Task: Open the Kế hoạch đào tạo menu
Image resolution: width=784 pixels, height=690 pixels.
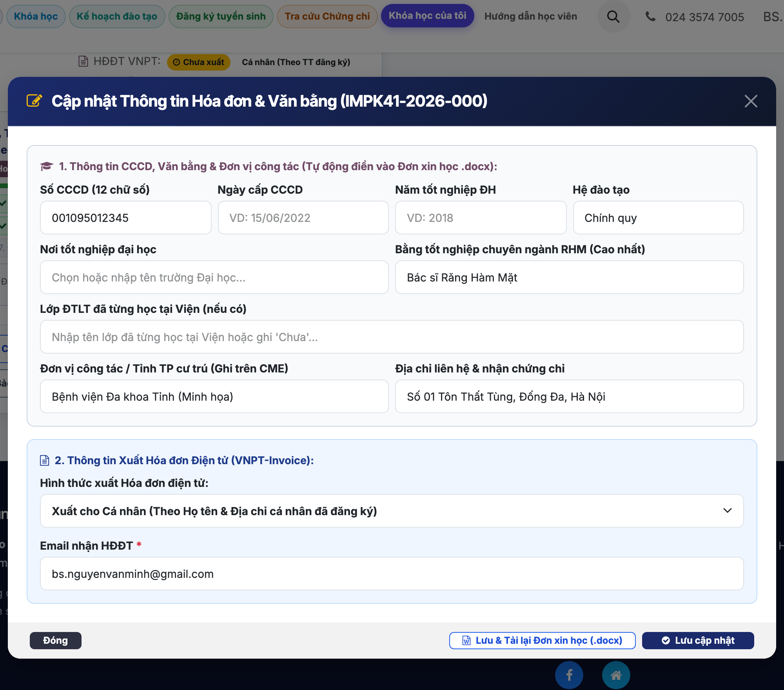Action: pos(117,16)
